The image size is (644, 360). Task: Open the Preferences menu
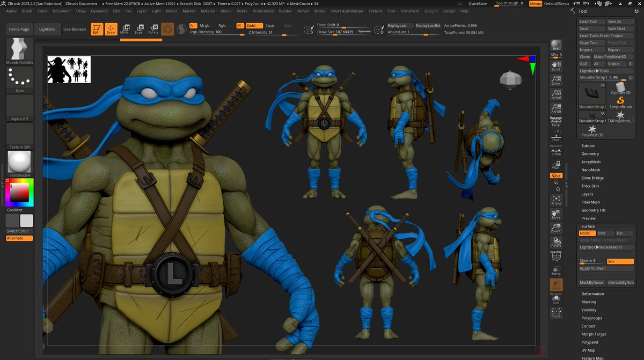(263, 11)
